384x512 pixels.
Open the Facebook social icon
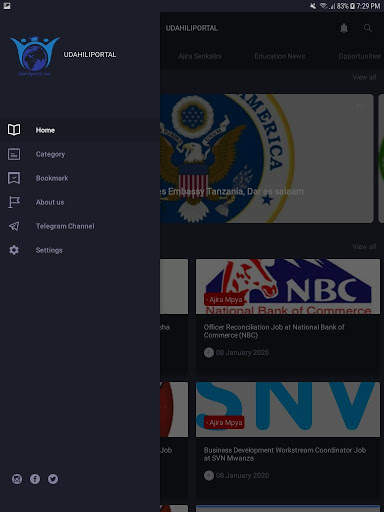click(x=35, y=479)
